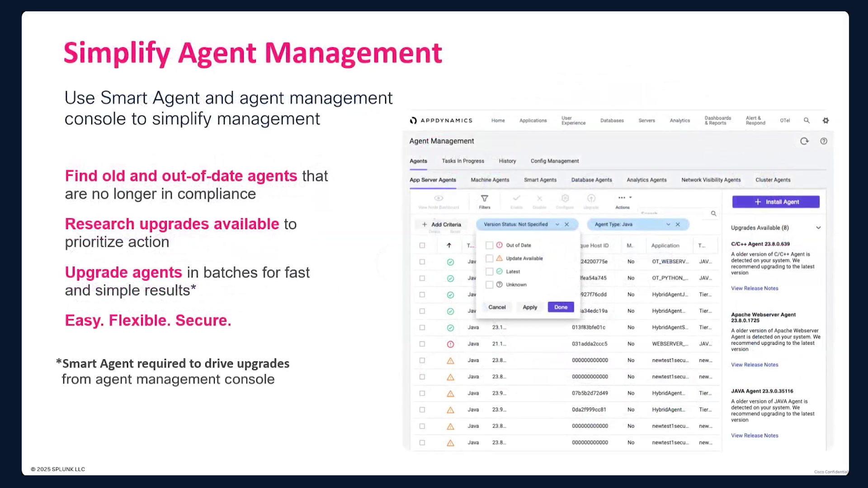Screen dimensions: 868x488
Task: Click Done in the version filter popup
Action: 561,307
